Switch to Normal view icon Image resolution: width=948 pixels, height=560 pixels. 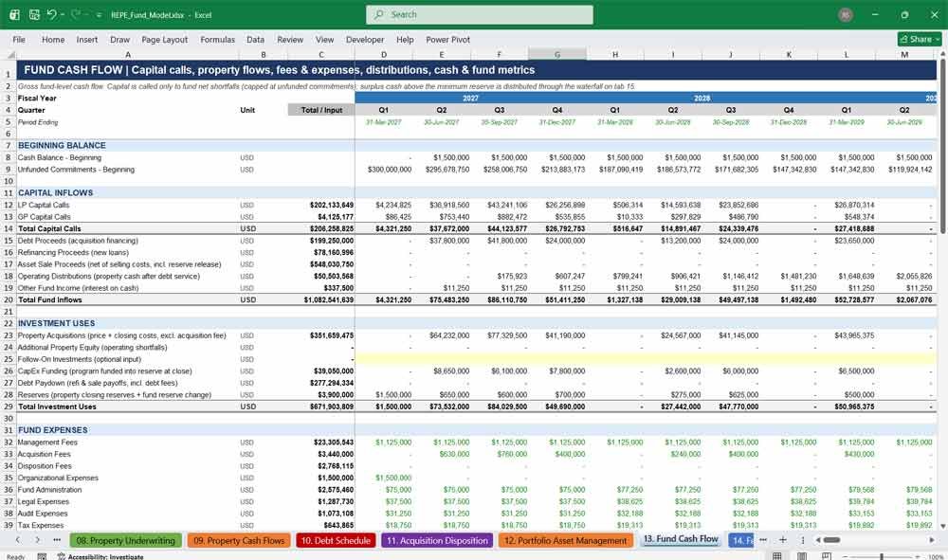(777, 556)
